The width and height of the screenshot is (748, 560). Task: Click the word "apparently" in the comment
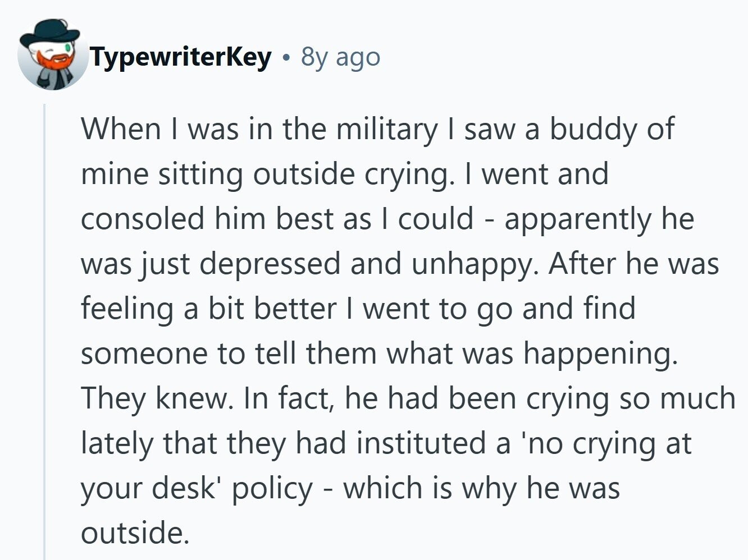[577, 220]
